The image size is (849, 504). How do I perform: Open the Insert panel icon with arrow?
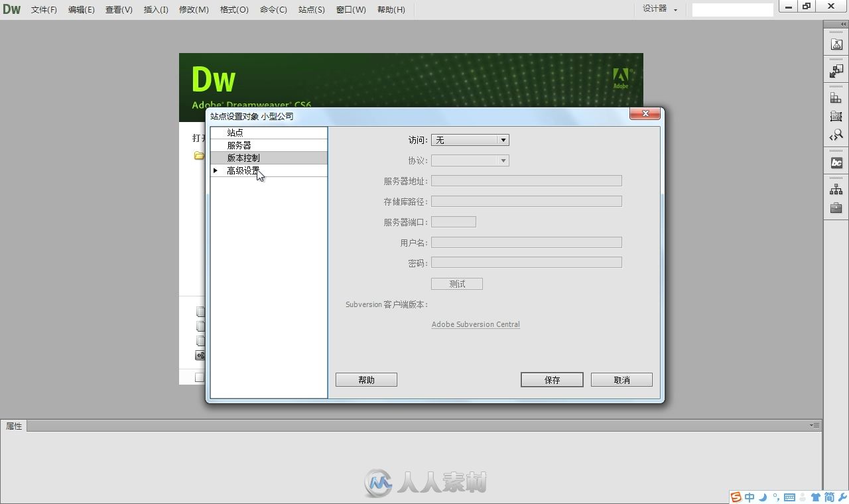point(836,71)
